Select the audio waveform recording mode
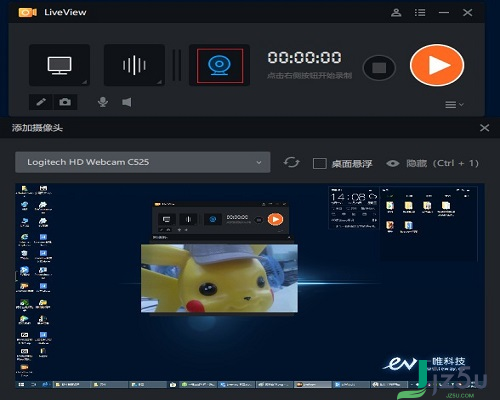The image size is (500, 400). pyautogui.click(x=134, y=65)
